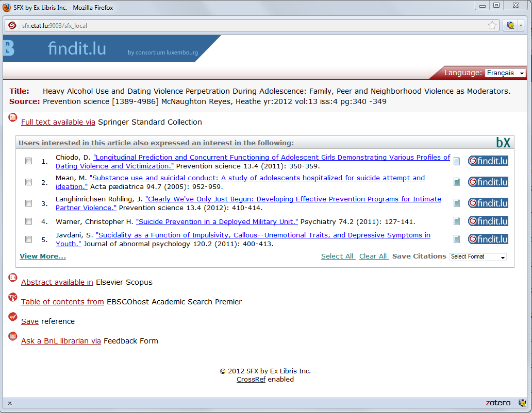Click the findit.lu header logo
Viewport: 532px width, 413px height.
click(x=77, y=48)
